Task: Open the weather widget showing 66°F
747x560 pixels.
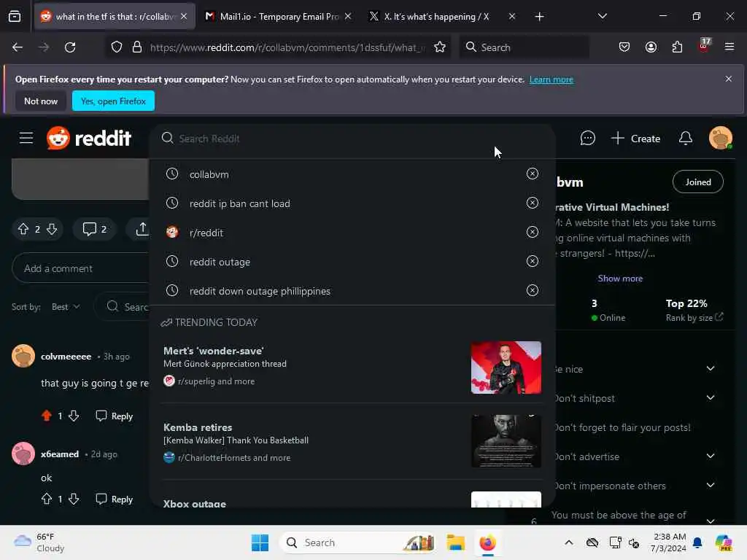Action: click(x=39, y=542)
